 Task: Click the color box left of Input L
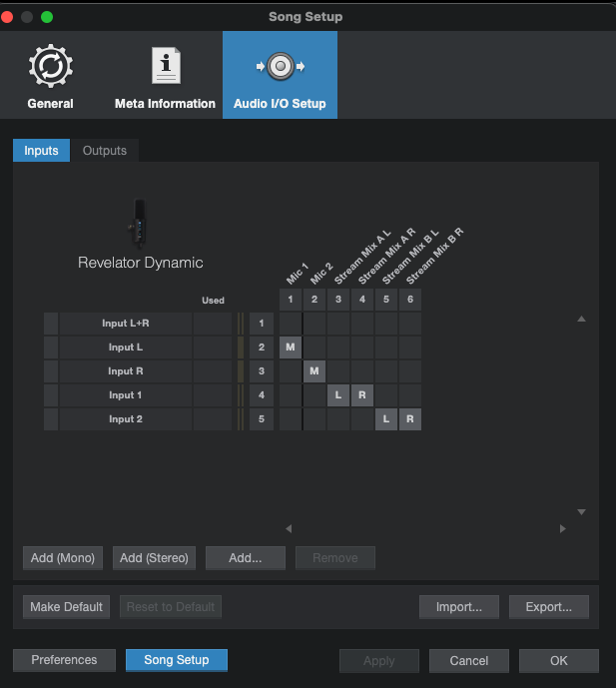pyautogui.click(x=51, y=347)
